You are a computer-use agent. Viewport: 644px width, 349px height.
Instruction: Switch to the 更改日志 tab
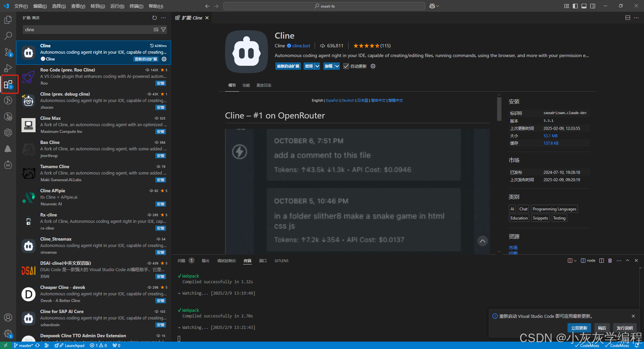click(264, 85)
